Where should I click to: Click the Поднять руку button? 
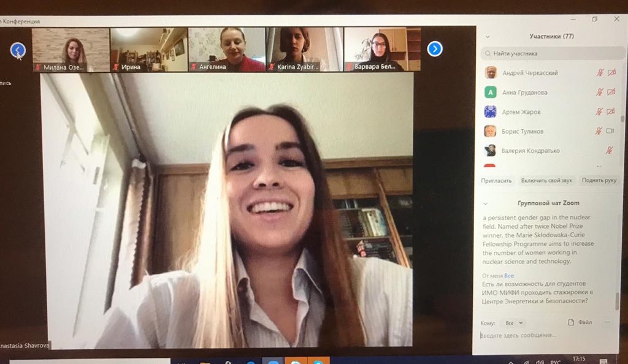pyautogui.click(x=599, y=180)
